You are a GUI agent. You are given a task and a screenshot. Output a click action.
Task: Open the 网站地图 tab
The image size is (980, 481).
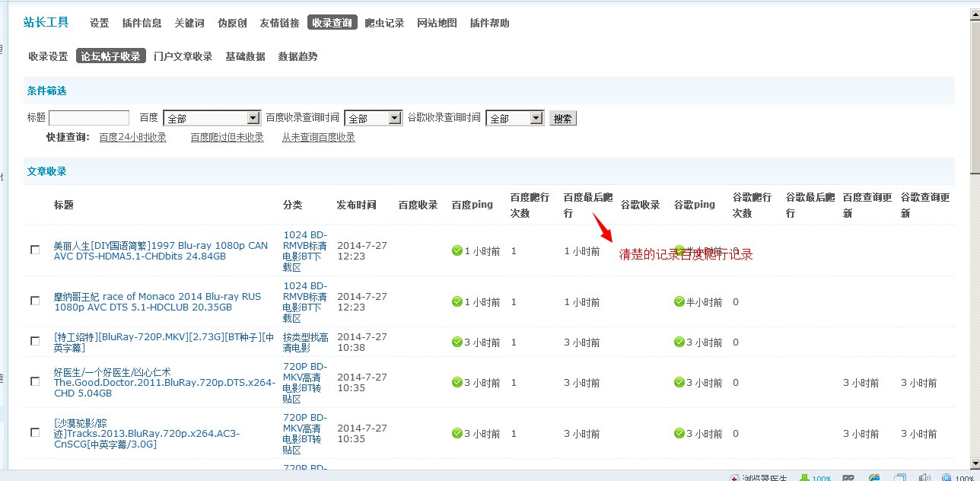tap(437, 23)
